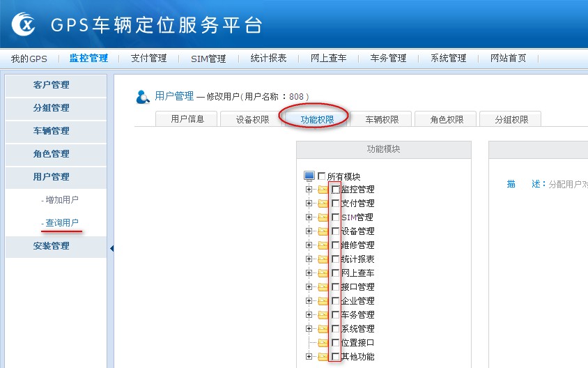Click the folder icon next to 统计报表
This screenshot has height=368, width=588.
point(323,259)
